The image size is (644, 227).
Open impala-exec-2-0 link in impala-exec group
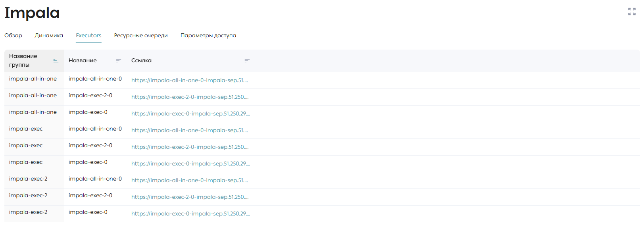point(190,147)
